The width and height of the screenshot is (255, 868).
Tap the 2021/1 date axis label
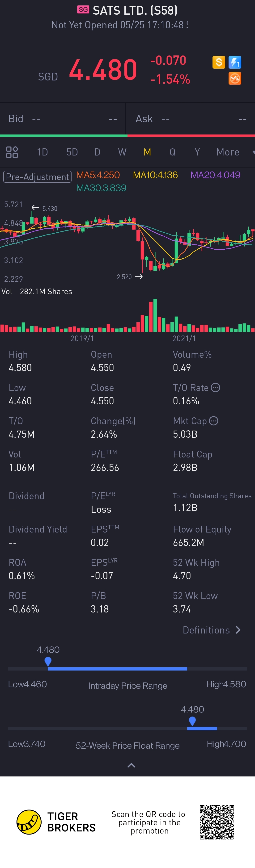(184, 338)
